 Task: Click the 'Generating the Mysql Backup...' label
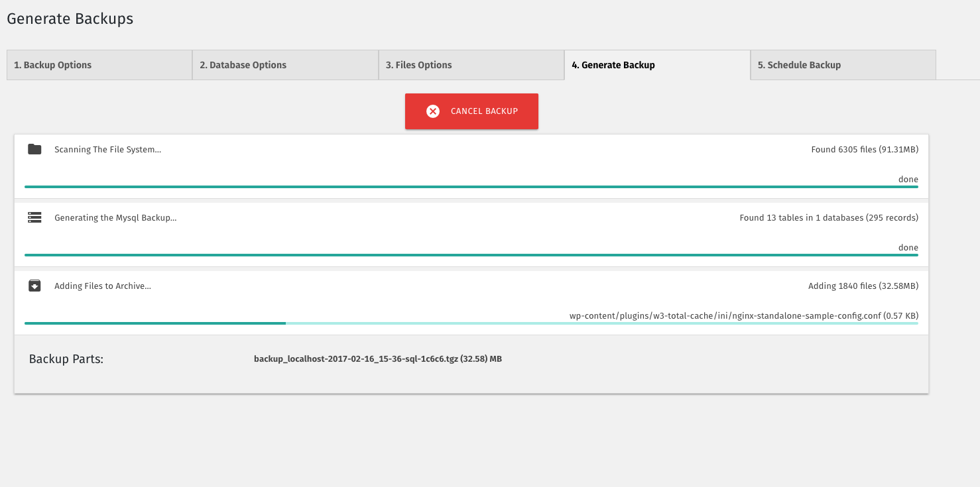115,218
